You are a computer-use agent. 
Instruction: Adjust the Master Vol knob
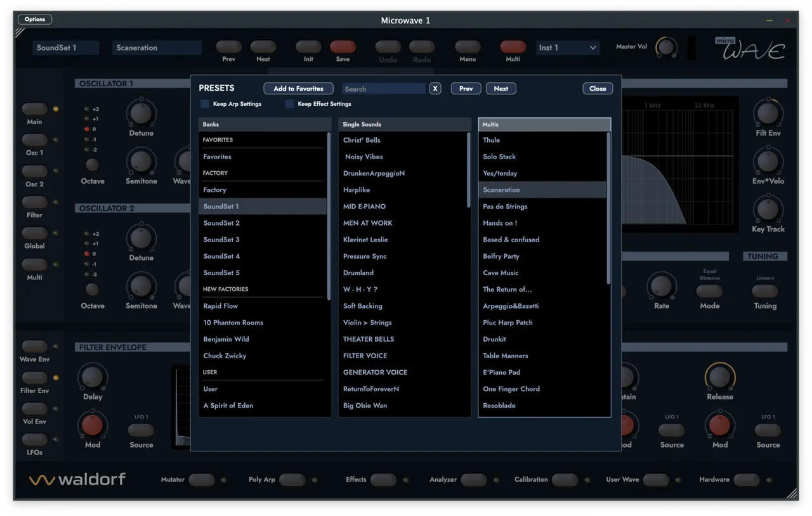(666, 48)
